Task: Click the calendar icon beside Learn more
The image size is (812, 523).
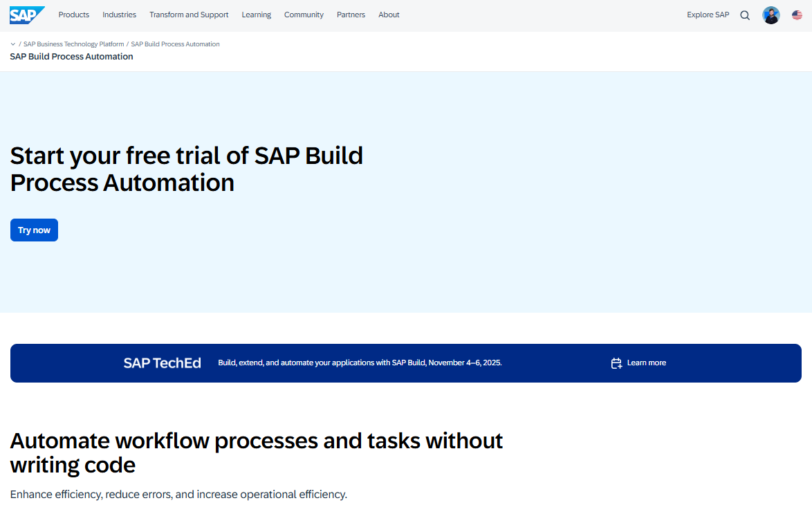Action: (616, 363)
